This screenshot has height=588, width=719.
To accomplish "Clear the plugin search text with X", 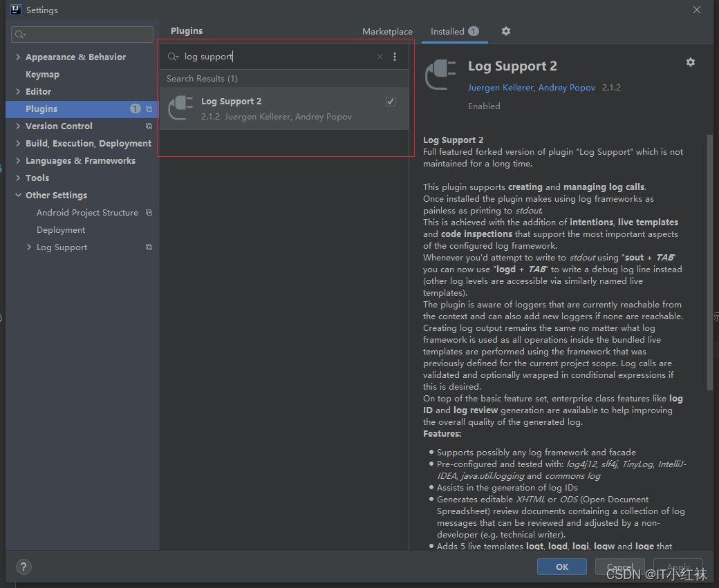I will tap(380, 57).
